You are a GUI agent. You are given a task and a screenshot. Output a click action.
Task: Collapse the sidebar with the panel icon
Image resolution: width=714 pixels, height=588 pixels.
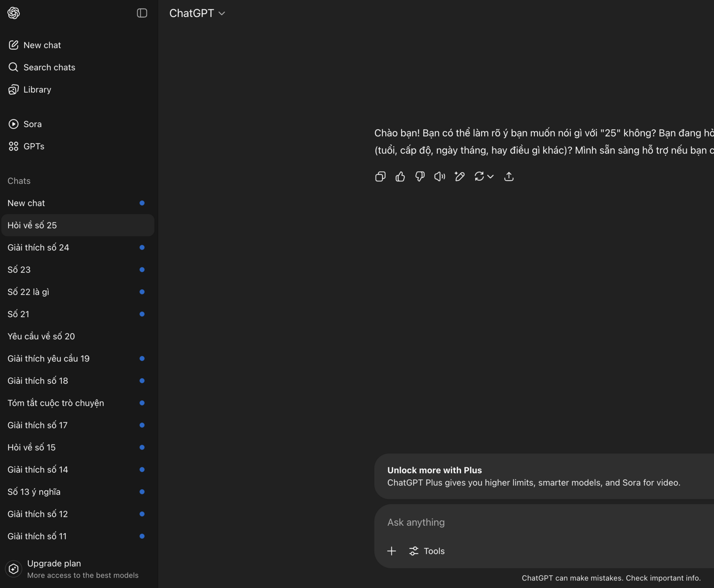[142, 13]
